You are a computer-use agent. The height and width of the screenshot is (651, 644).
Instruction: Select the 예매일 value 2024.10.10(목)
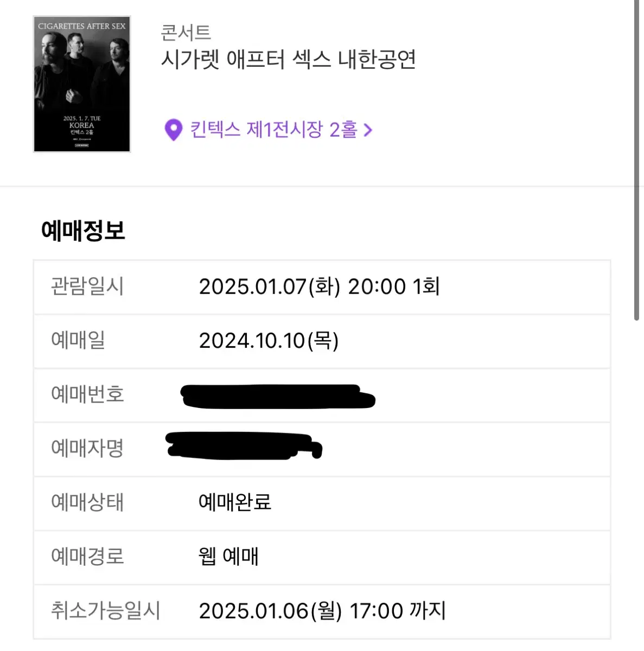click(269, 341)
